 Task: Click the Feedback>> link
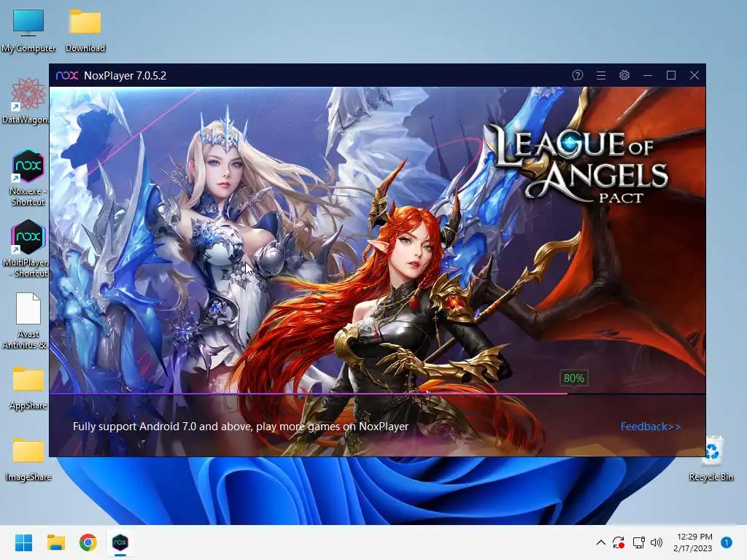pyautogui.click(x=650, y=426)
